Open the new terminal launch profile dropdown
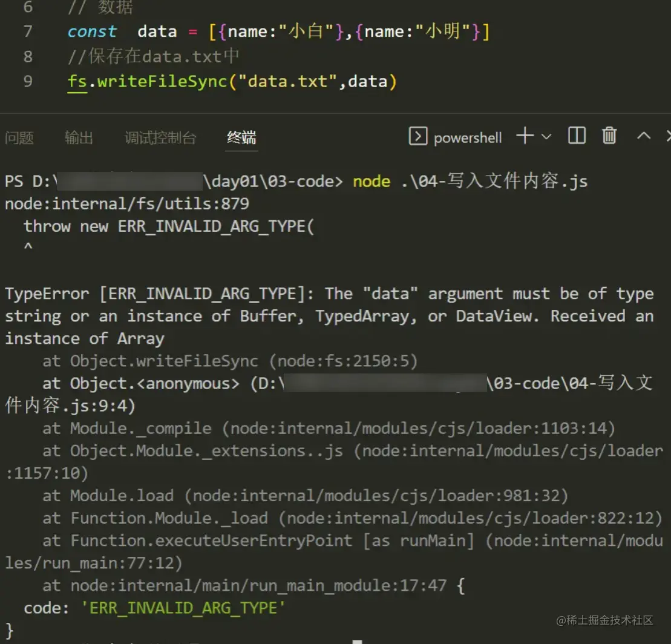 (546, 137)
